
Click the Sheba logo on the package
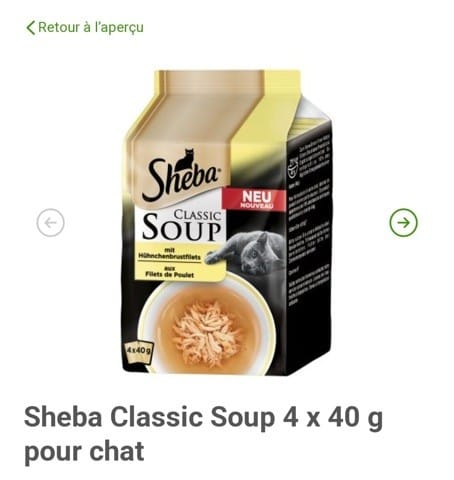tap(182, 177)
